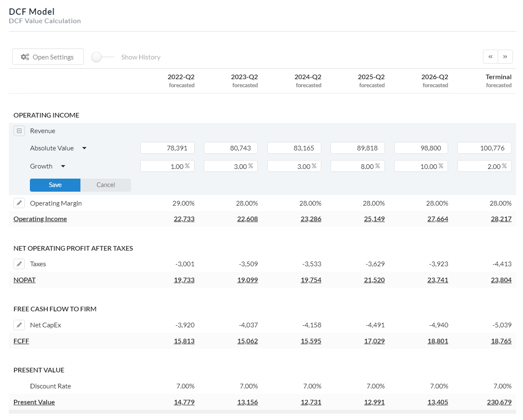Screen dimensions: 523x420
Task: Open the FCFF link
Action: click(21, 341)
